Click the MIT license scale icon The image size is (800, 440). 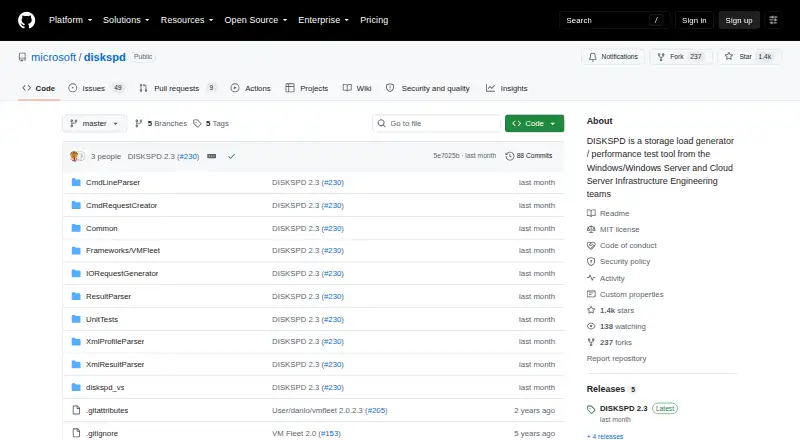[591, 229]
